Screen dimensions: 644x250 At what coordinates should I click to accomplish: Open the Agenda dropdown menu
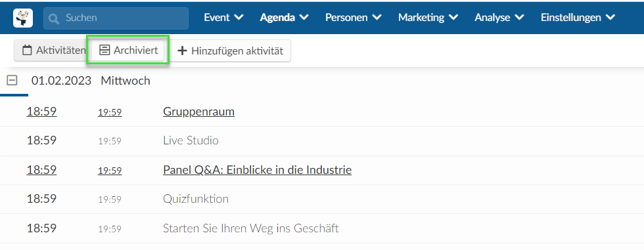(x=284, y=18)
